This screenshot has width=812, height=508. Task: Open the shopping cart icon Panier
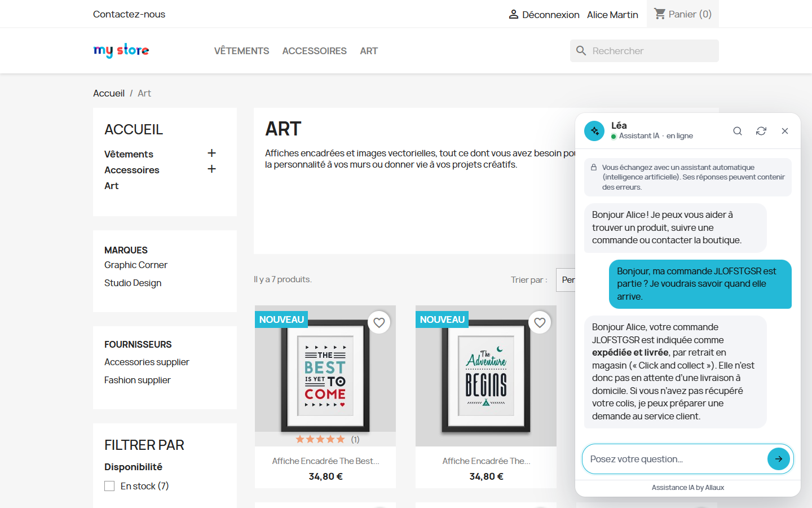[x=660, y=14]
